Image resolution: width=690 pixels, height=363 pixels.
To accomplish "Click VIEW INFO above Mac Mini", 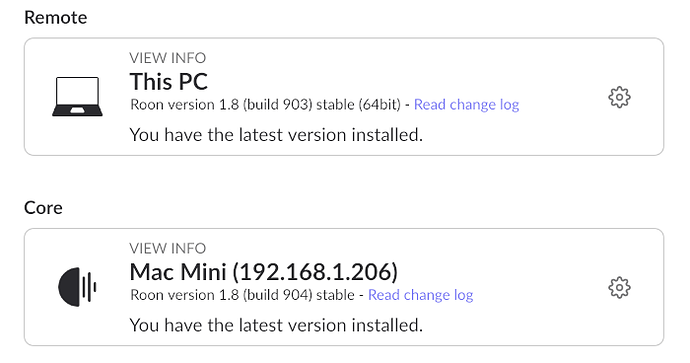I will [168, 248].
